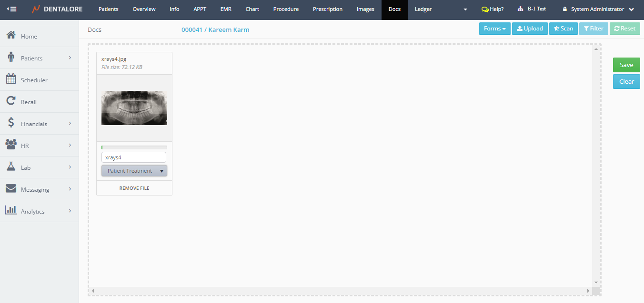Expand the Patients sidebar submenu chevron
Screen dimensions: 644x303
70,58
